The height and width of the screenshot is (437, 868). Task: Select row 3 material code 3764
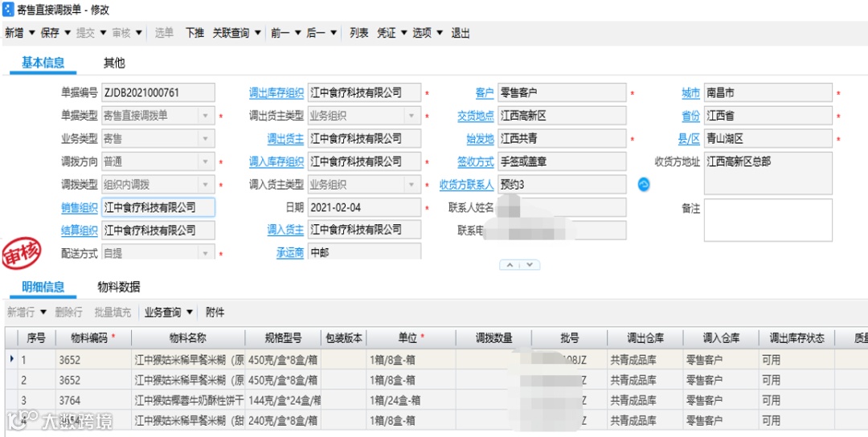tap(93, 401)
